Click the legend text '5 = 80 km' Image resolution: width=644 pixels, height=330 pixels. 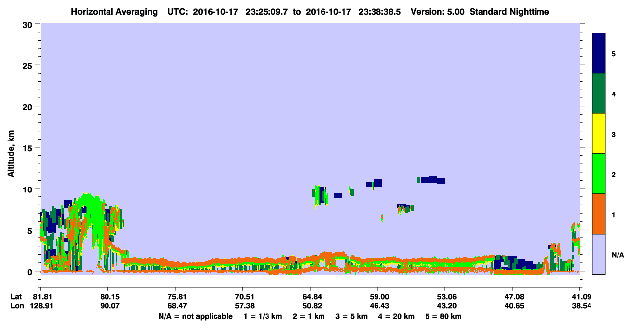point(443,316)
